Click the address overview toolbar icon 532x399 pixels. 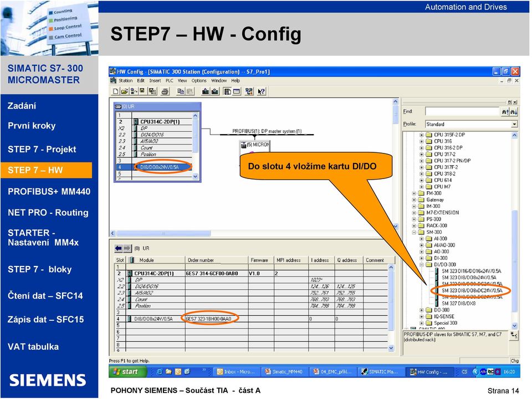[237, 91]
